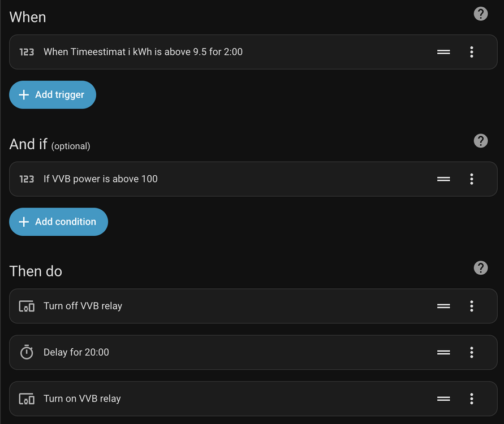Click the numeric state icon on the Timeestimat trigger

point(27,52)
